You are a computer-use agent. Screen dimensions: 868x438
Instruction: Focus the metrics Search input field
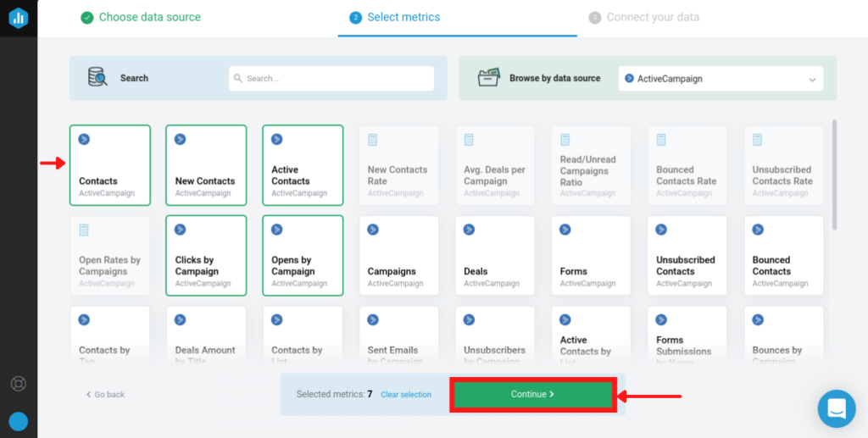[x=331, y=79]
